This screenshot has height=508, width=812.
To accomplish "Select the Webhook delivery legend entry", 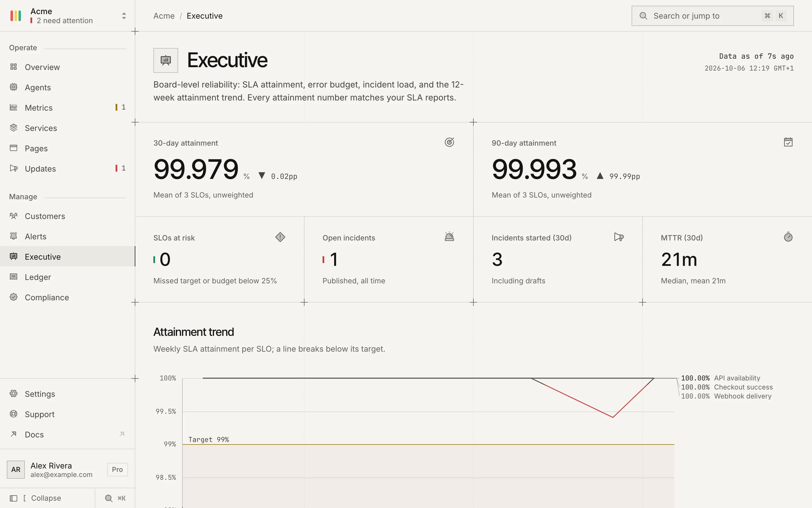I will (726, 396).
